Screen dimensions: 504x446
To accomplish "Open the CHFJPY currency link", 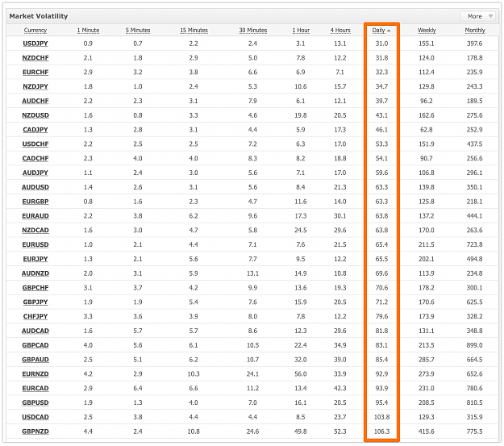I will 35,316.
